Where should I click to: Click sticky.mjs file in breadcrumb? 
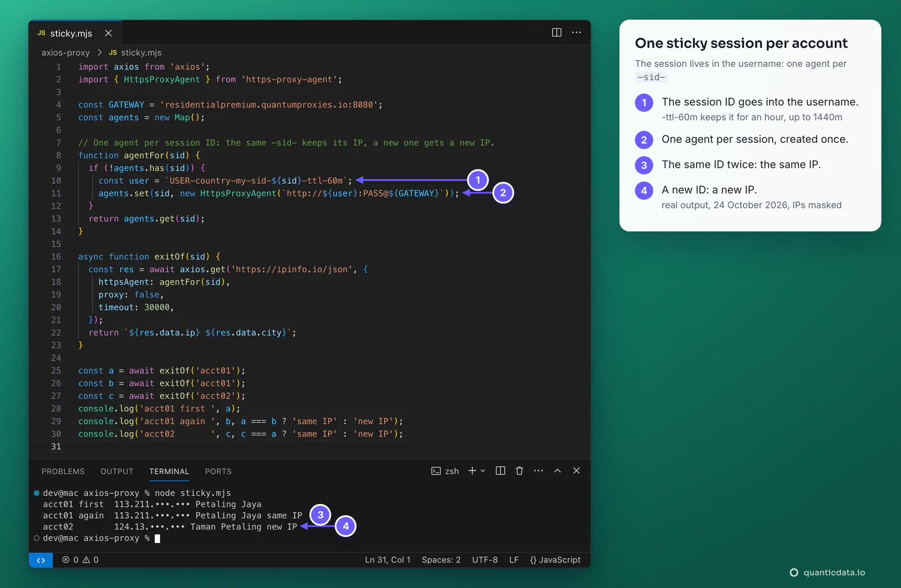point(141,52)
